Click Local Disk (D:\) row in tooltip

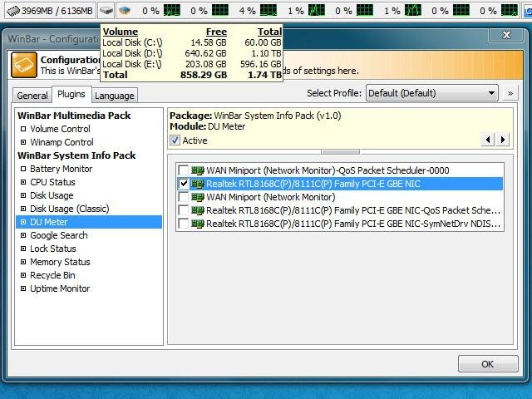tap(192, 53)
